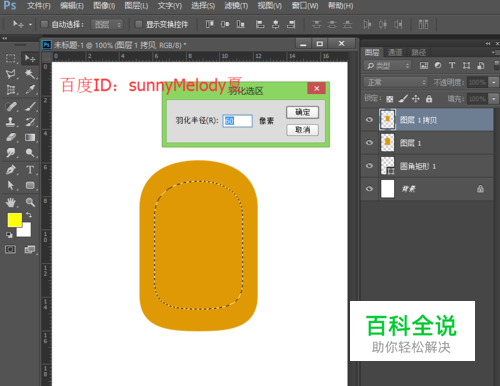Collapse the toolbox double-arrow
The image size is (500, 386).
(x=5, y=38)
